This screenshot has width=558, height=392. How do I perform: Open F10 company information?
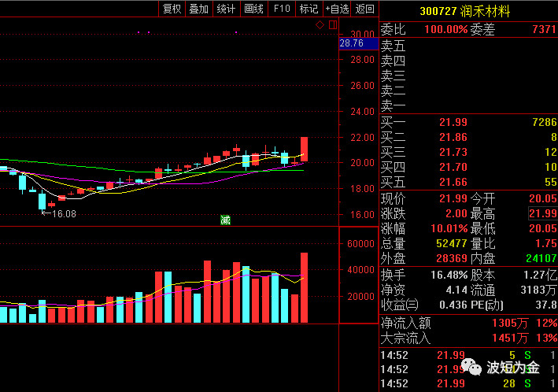click(x=281, y=9)
